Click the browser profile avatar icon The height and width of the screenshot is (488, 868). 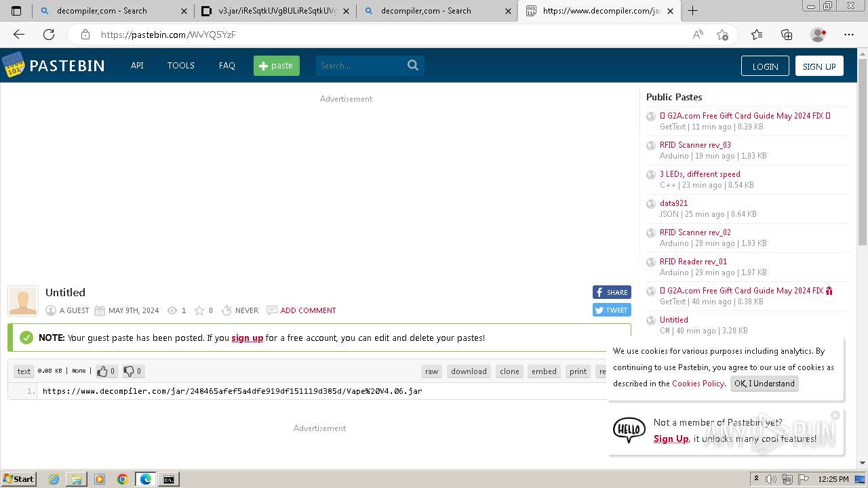click(x=818, y=35)
